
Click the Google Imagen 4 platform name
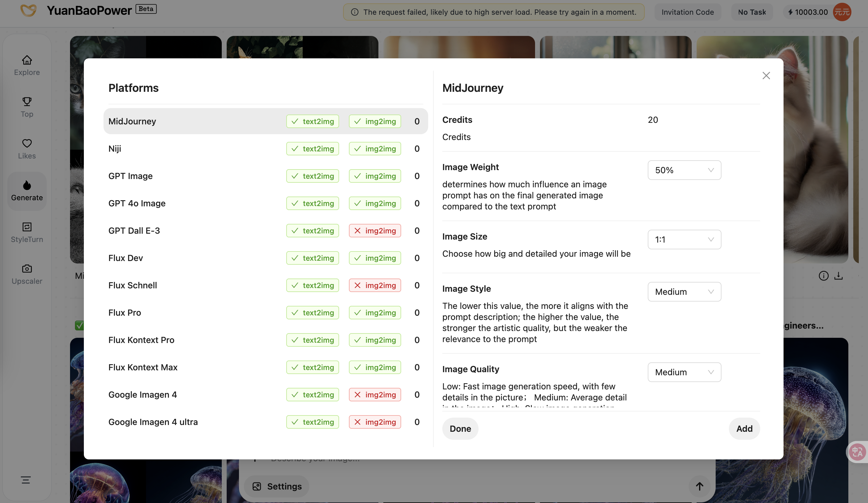143,395
